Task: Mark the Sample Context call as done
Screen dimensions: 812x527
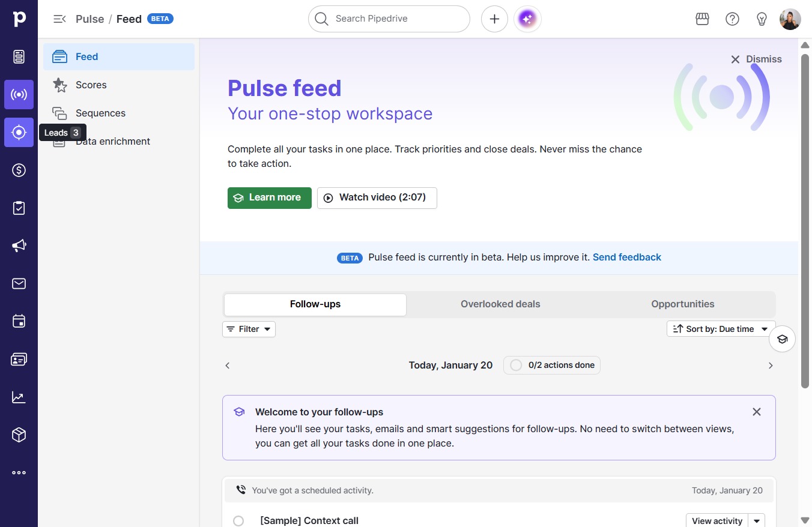Action: tap(238, 521)
